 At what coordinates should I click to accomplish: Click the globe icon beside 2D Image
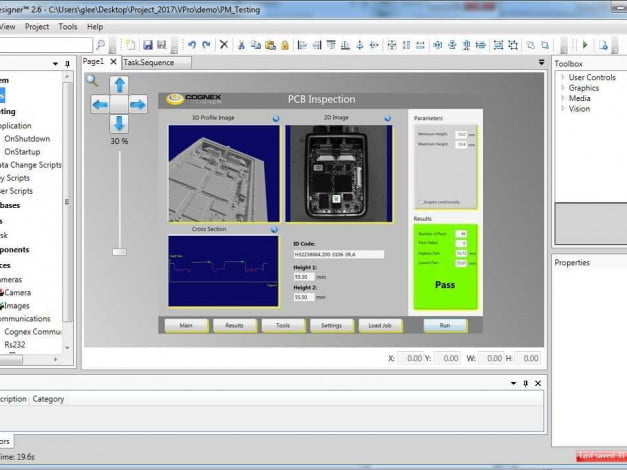[387, 118]
